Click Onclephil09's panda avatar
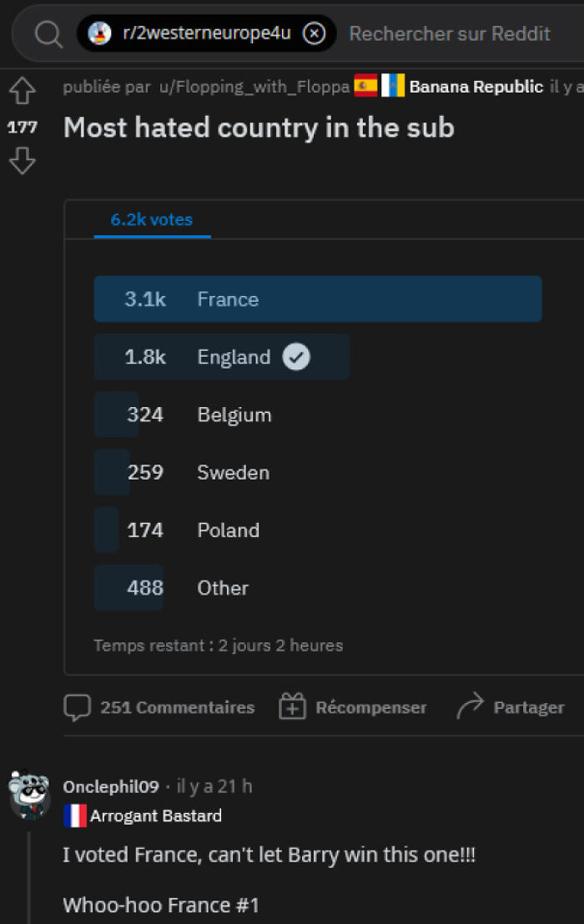 click(x=30, y=794)
